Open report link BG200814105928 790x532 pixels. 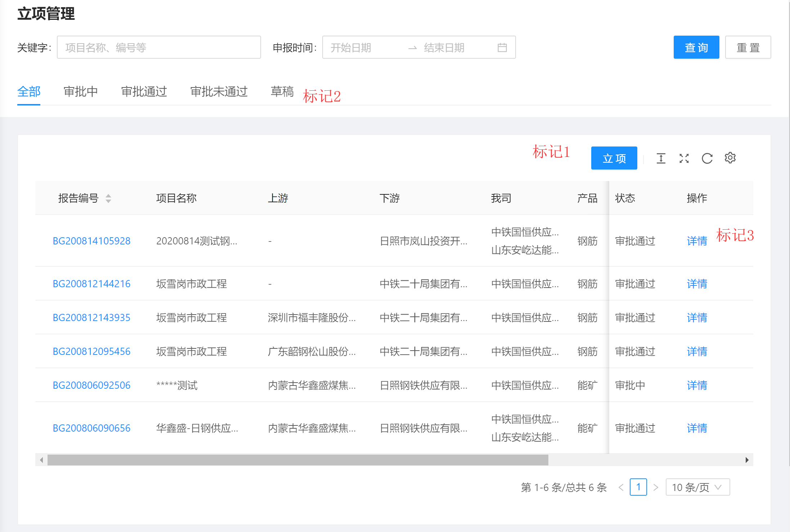point(91,241)
